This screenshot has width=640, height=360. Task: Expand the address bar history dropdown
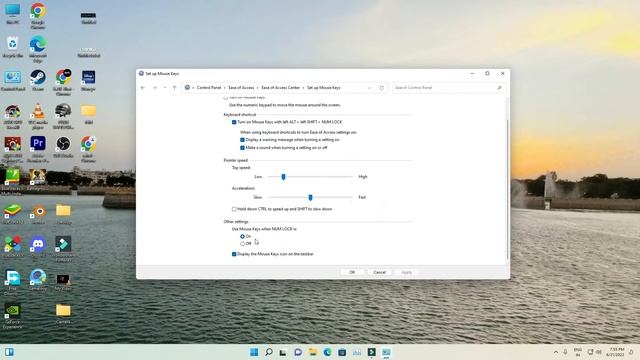[x=369, y=88]
